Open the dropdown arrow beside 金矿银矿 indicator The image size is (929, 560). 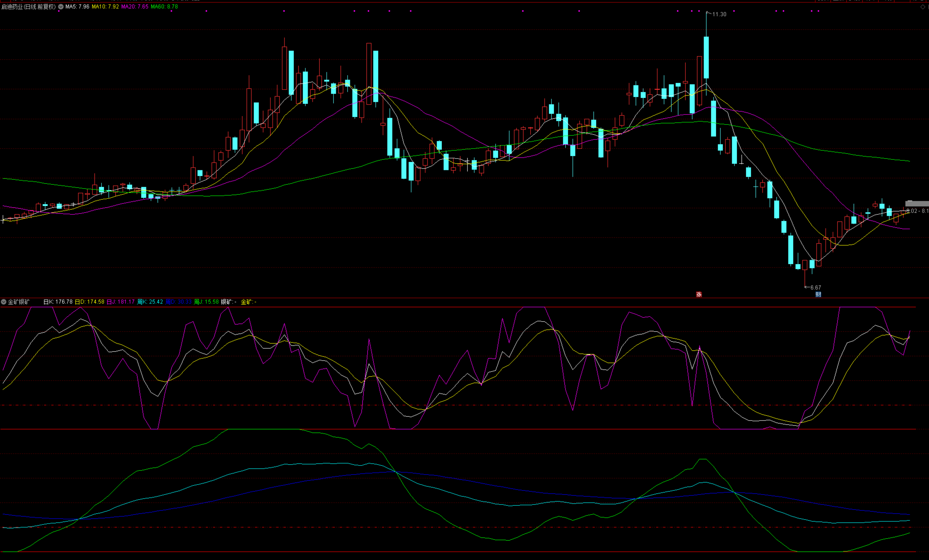coord(4,302)
